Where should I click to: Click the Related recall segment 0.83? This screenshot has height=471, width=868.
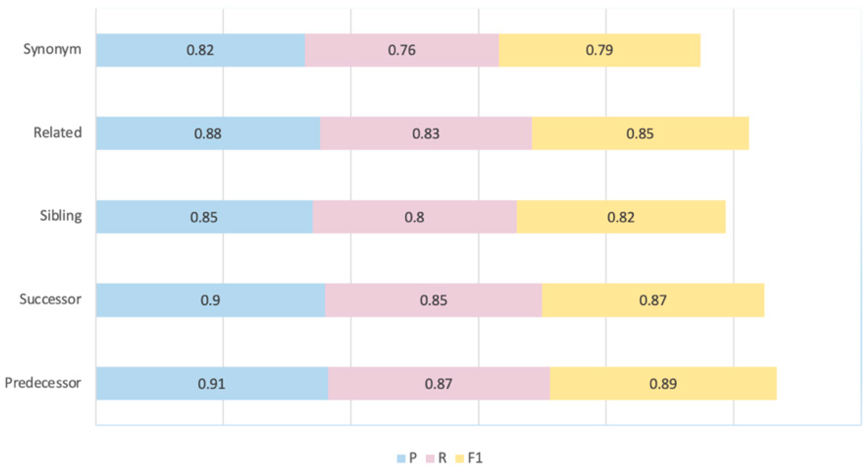coord(426,133)
